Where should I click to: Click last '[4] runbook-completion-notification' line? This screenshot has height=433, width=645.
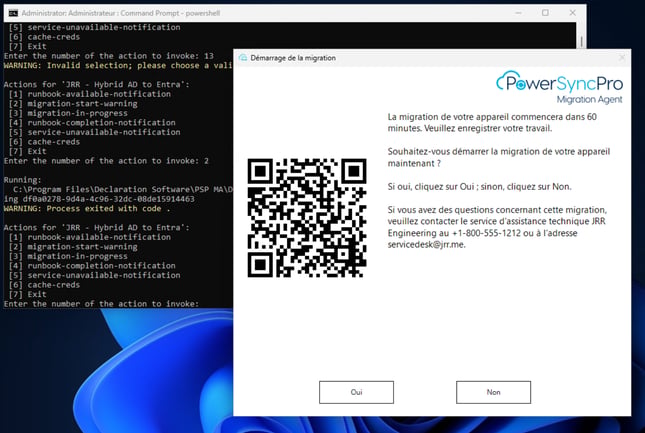click(x=92, y=266)
